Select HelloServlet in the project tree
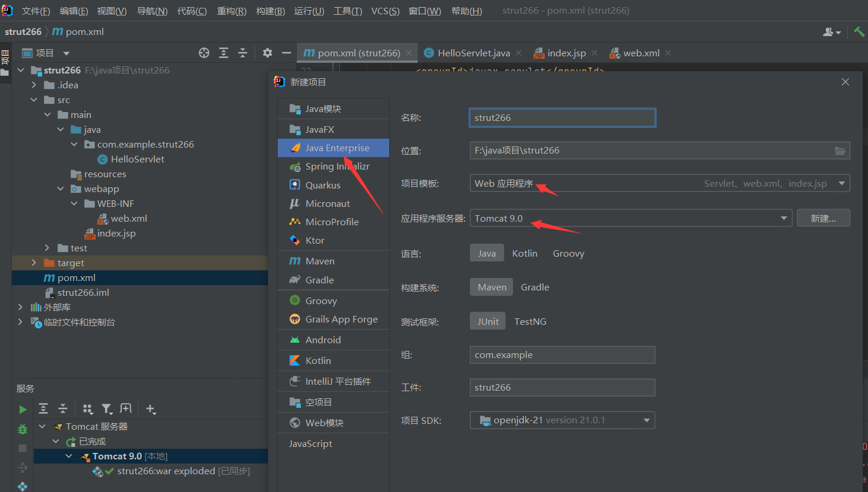Screen dimensions: 868x492 pyautogui.click(x=138, y=159)
